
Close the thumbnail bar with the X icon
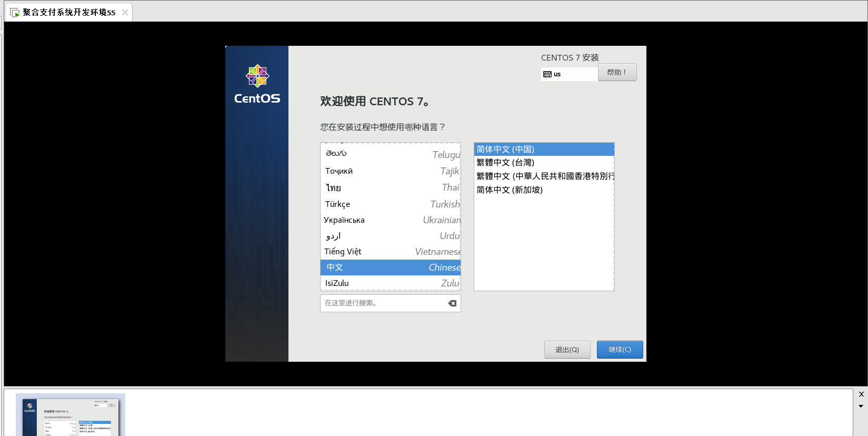click(861, 394)
